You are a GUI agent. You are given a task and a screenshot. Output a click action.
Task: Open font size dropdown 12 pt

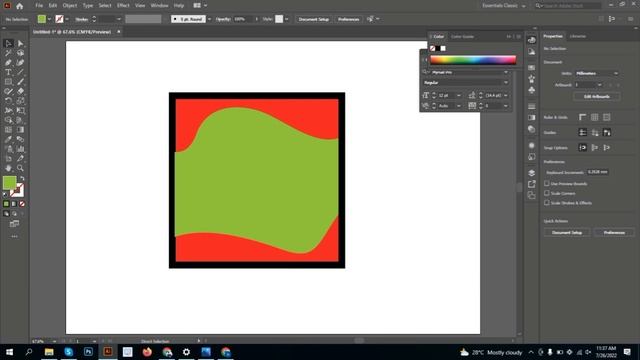458,96
